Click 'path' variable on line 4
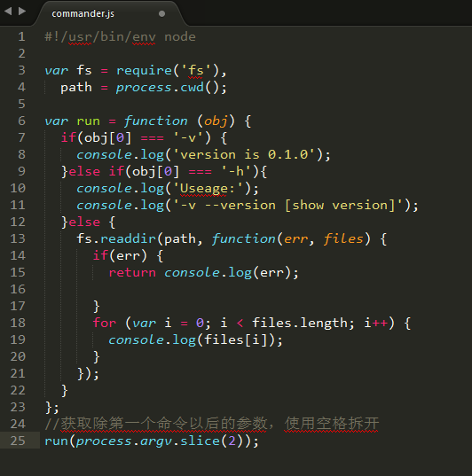472x476 pixels. point(76,88)
